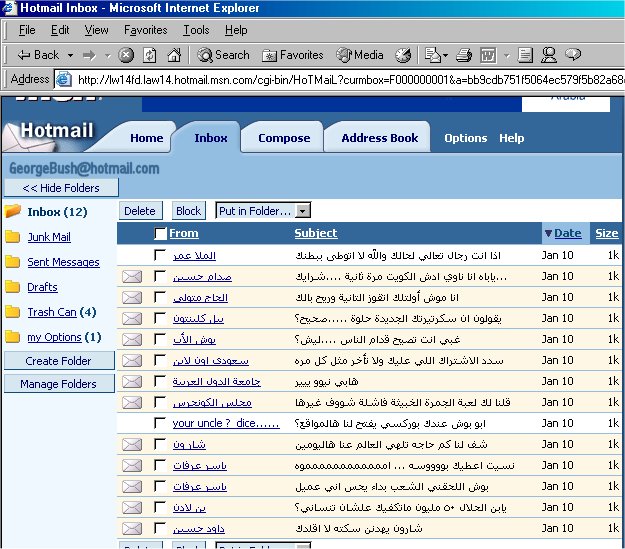Screen dimensions: 625x549
Task: Open the File menu
Action: tap(27, 30)
